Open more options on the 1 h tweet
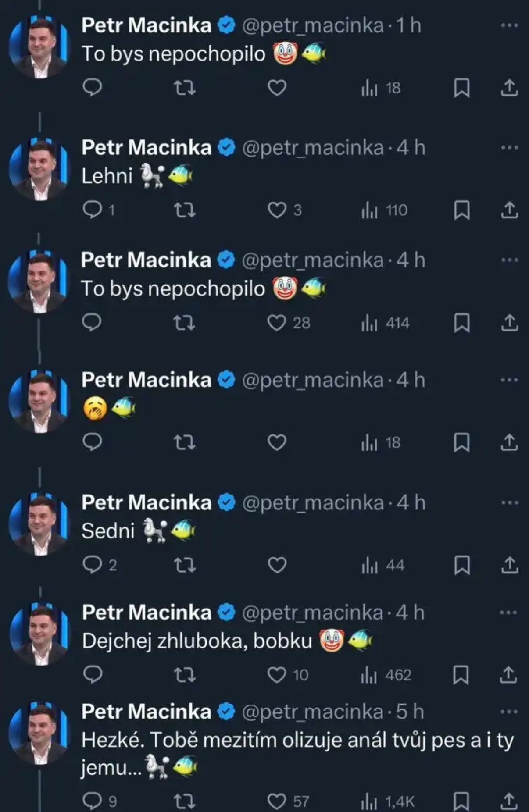This screenshot has height=812, width=529. [x=509, y=25]
